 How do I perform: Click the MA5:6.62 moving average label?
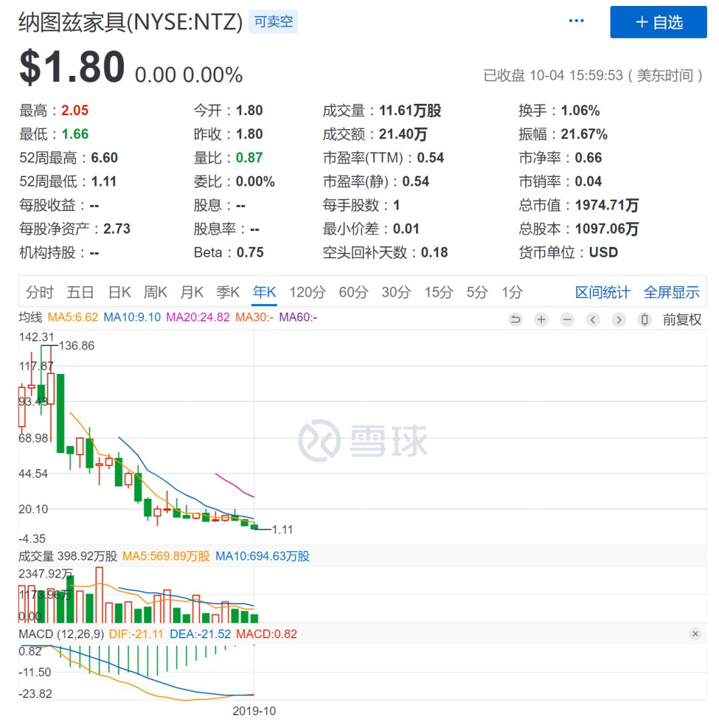(73, 317)
